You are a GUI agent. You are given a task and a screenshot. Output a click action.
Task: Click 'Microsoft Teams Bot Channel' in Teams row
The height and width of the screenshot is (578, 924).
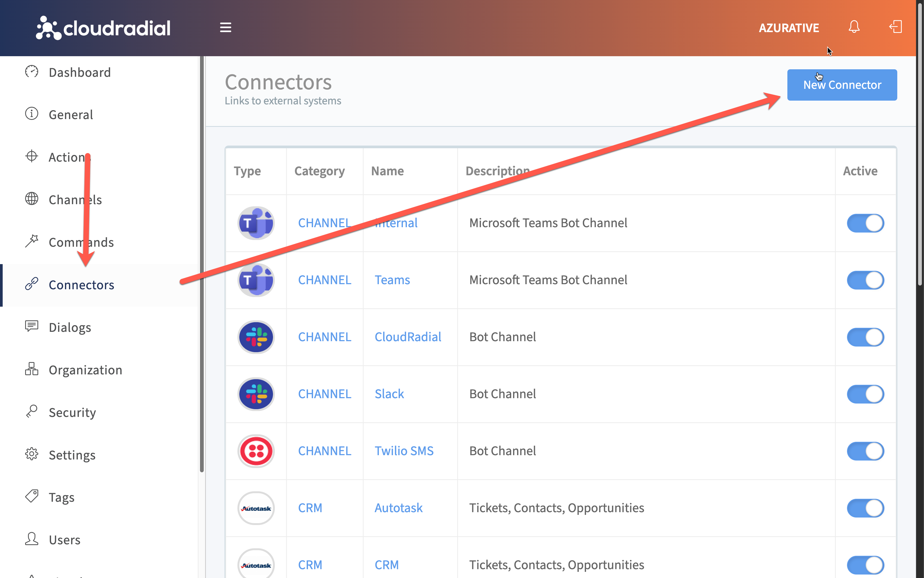point(548,280)
